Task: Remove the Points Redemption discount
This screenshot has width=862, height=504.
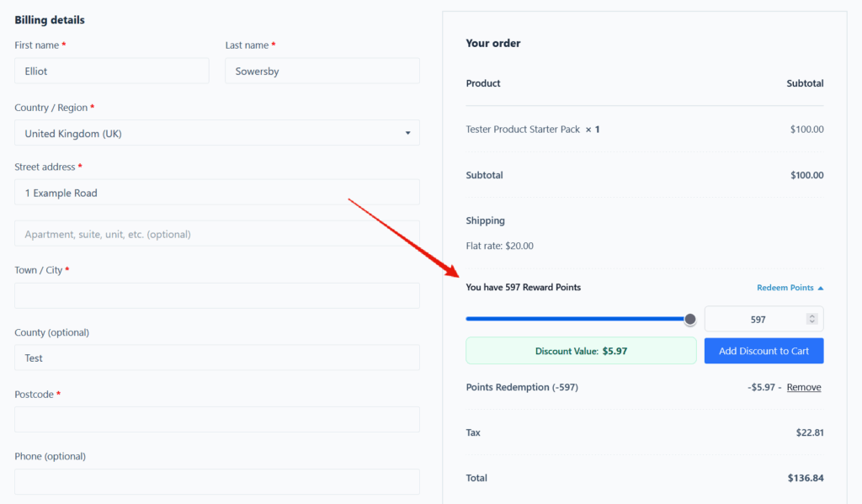Action: pos(803,387)
